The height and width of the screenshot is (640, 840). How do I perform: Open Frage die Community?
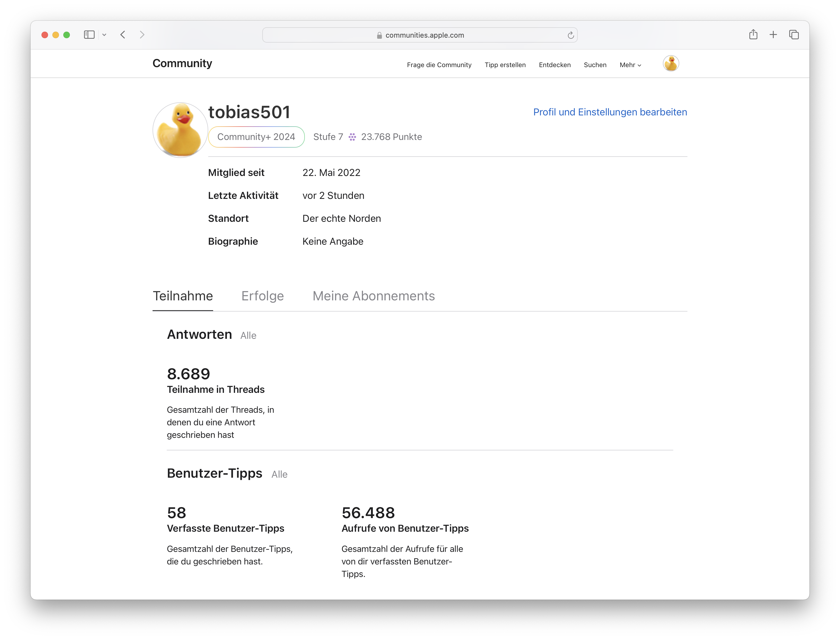click(439, 65)
